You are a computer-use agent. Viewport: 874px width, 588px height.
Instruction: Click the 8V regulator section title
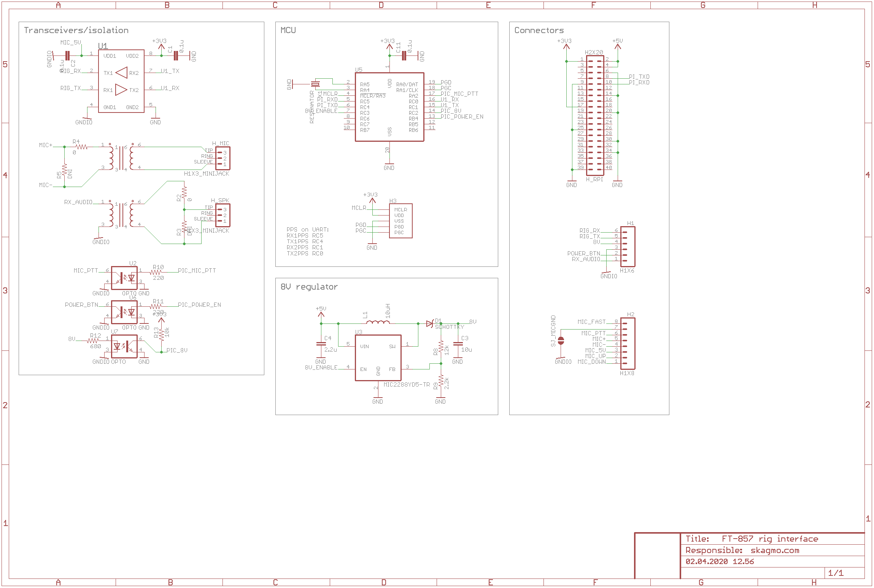tap(309, 287)
